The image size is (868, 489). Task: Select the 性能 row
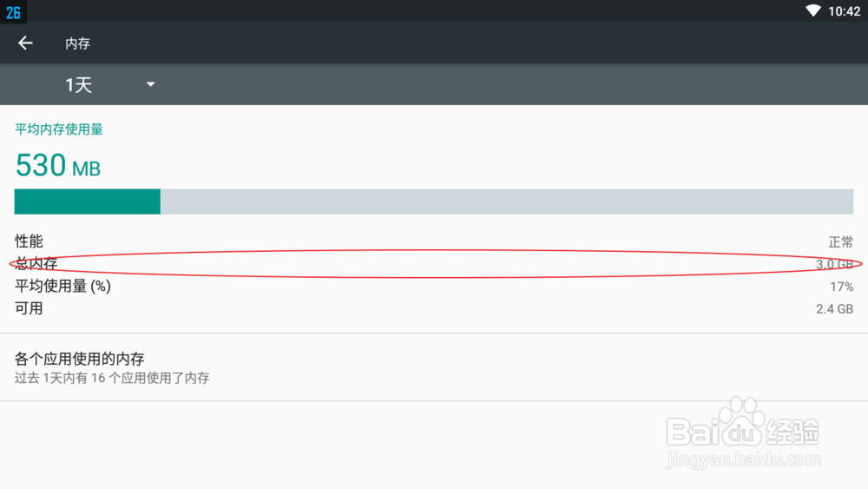click(x=434, y=241)
